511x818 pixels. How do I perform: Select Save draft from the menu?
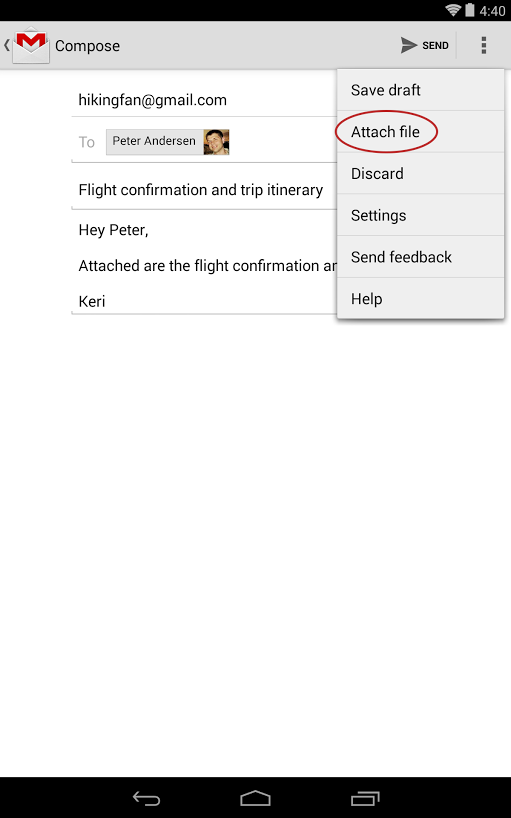coord(420,90)
